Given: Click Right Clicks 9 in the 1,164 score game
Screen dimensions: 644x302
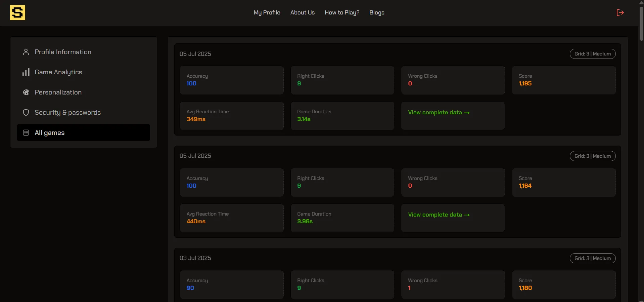Looking at the screenshot, I should pyautogui.click(x=342, y=182).
